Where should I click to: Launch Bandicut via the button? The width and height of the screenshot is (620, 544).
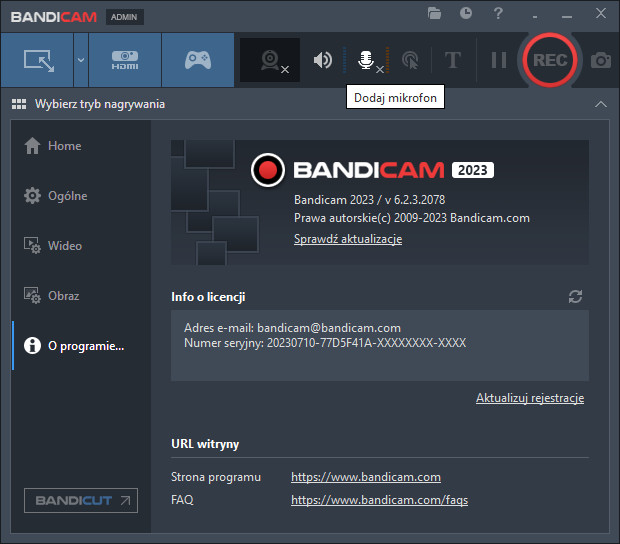[x=81, y=501]
